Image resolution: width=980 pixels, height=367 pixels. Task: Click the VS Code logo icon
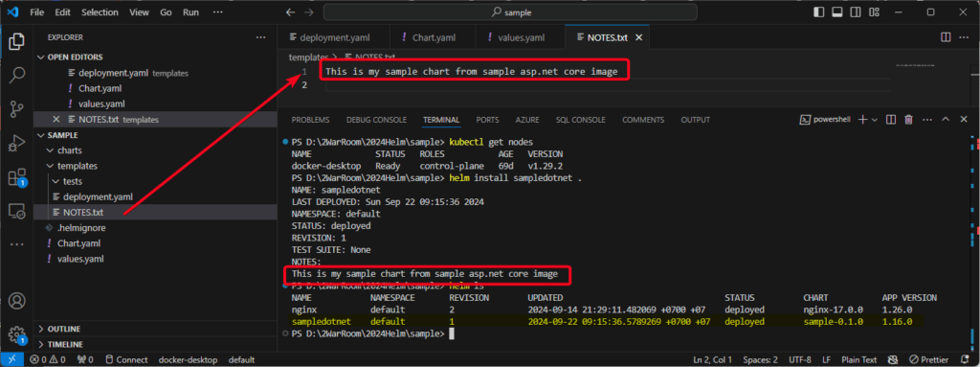13,11
